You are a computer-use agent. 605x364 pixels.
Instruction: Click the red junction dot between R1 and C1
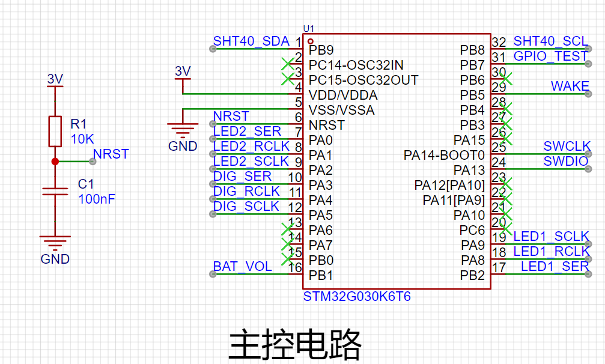pos(55,162)
